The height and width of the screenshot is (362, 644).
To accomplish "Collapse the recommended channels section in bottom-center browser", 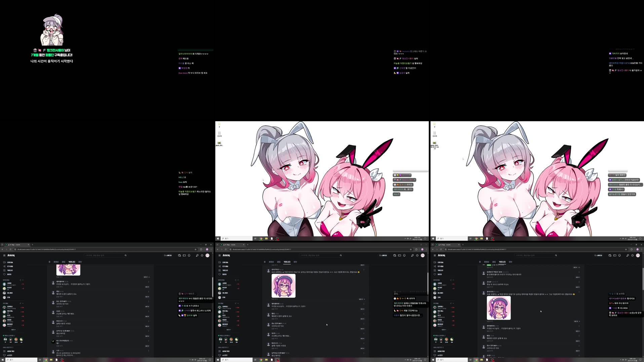I will pyautogui.click(x=238, y=303).
